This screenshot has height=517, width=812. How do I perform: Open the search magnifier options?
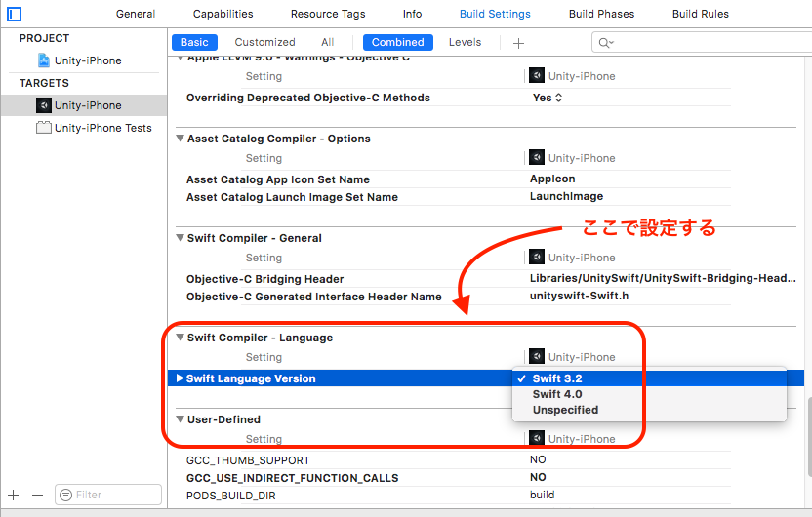[x=605, y=43]
